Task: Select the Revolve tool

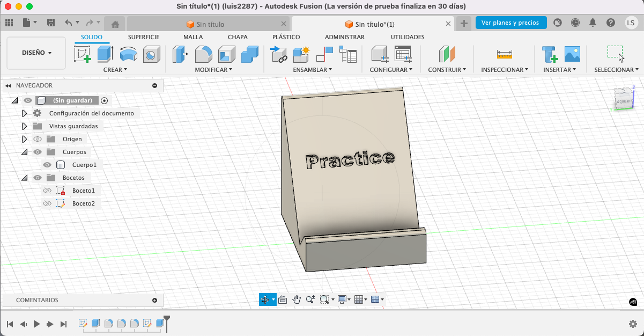Action: point(128,54)
